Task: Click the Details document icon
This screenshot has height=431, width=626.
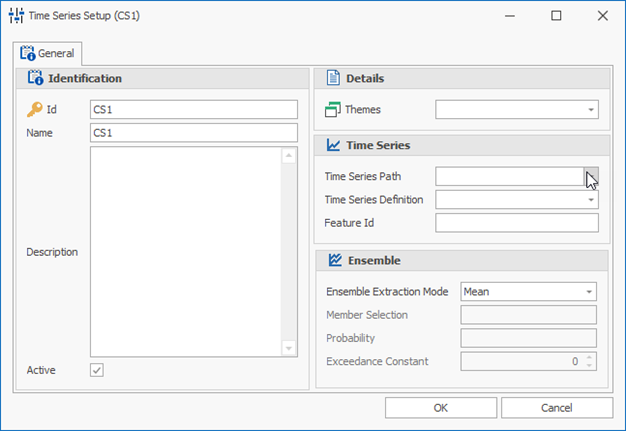Action: coord(333,78)
